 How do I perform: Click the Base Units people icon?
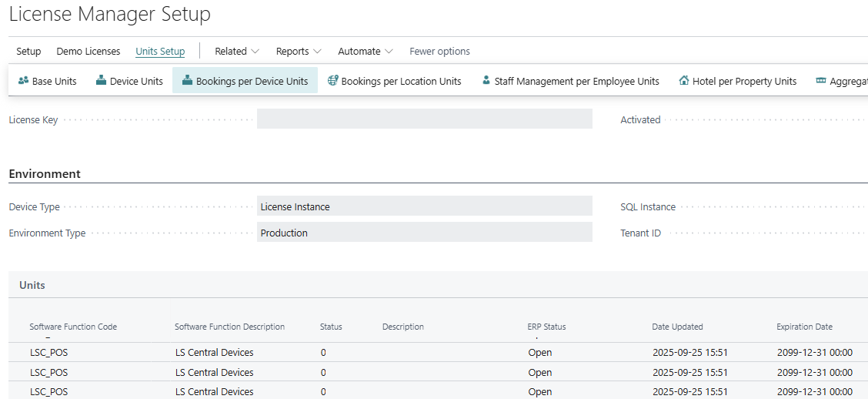(x=23, y=81)
